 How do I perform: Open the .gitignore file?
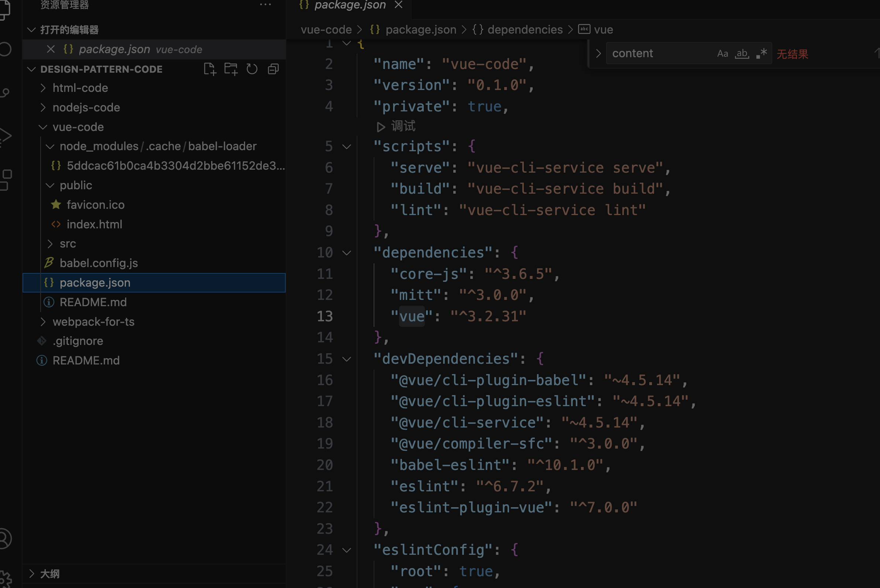tap(154, 341)
